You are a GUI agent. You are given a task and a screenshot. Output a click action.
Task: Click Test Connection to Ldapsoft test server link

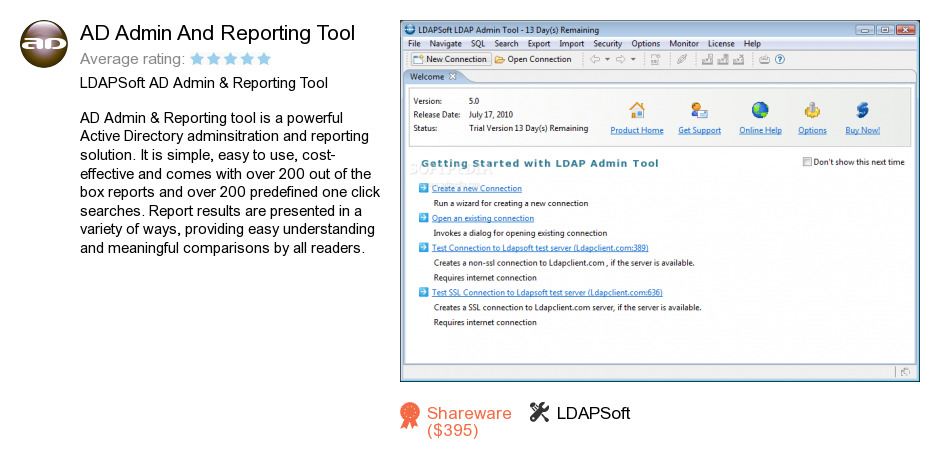[540, 248]
